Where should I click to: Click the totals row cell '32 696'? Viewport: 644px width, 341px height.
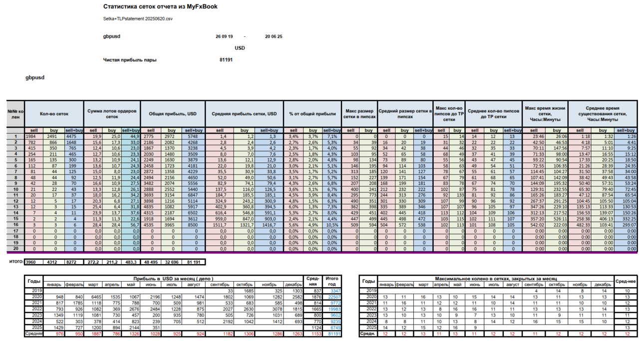(x=171, y=261)
